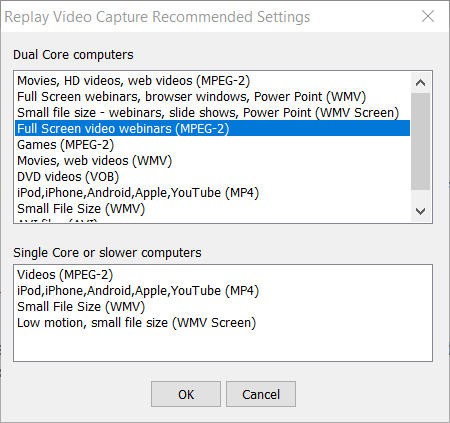Select Small File Size (WMV) in Single Core list

tap(223, 307)
